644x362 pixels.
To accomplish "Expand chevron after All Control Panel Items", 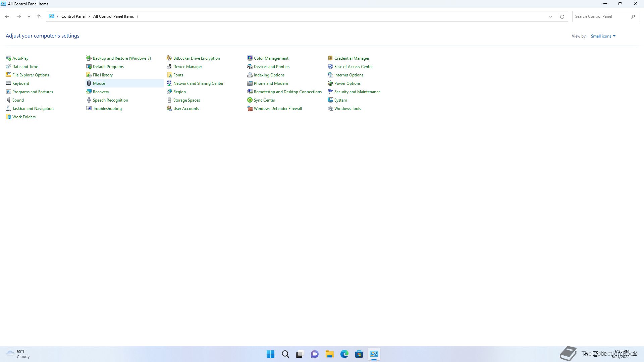I will 138,16.
